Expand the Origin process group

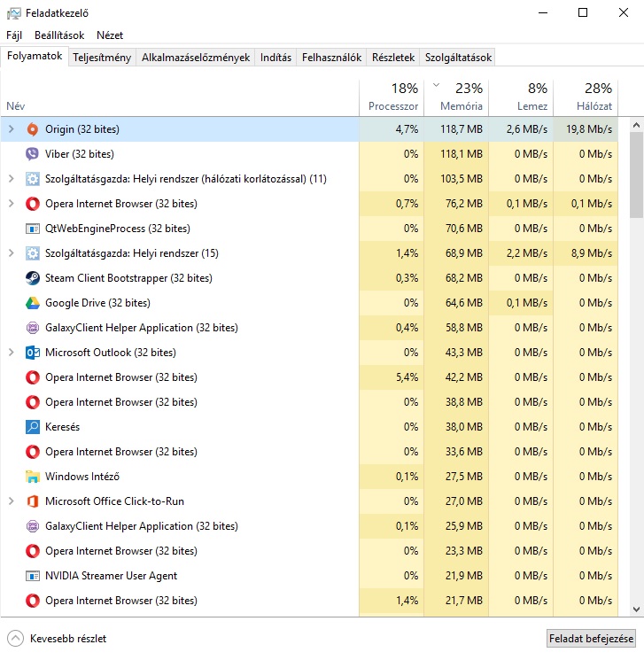(11, 129)
